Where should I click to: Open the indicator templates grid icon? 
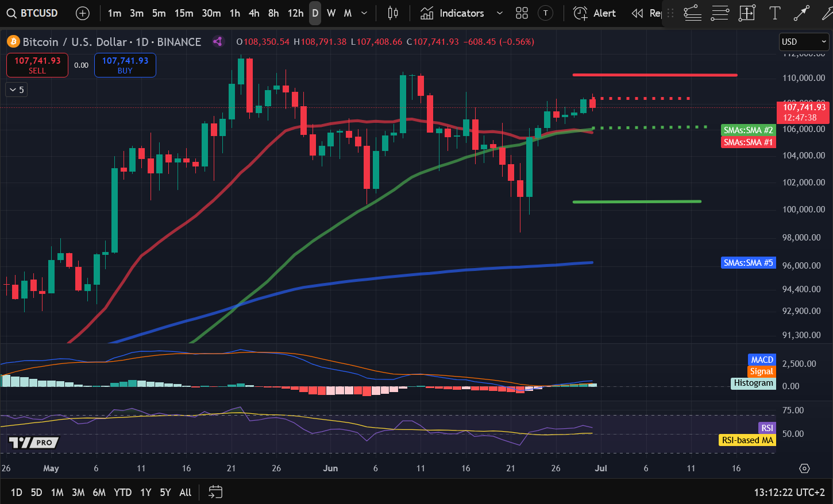(x=522, y=13)
